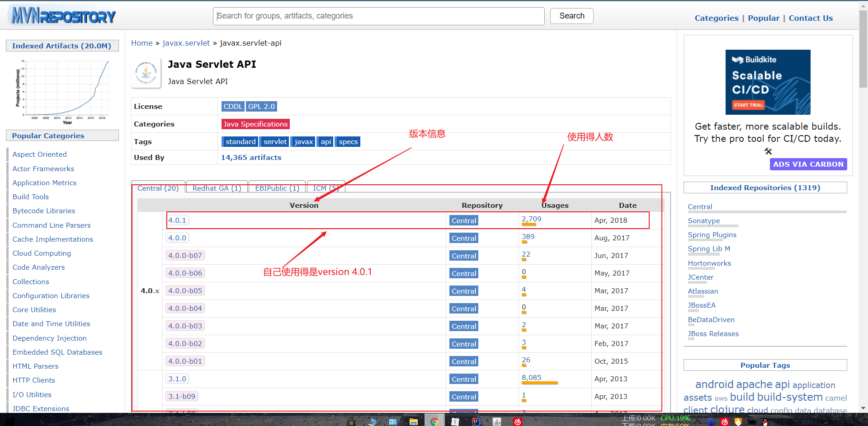Open the Java Specifications category
This screenshot has height=426, width=868.
point(255,124)
